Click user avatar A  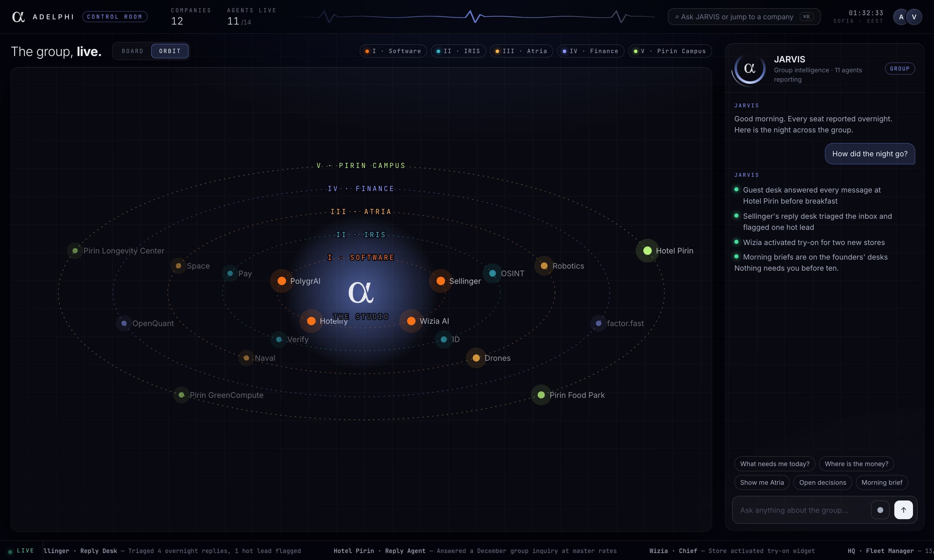pyautogui.click(x=901, y=17)
